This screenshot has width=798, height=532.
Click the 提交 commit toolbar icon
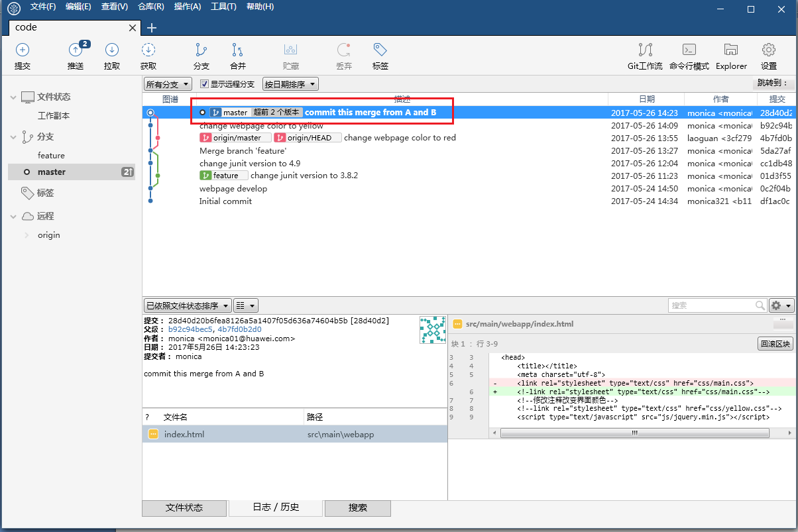[23, 50]
